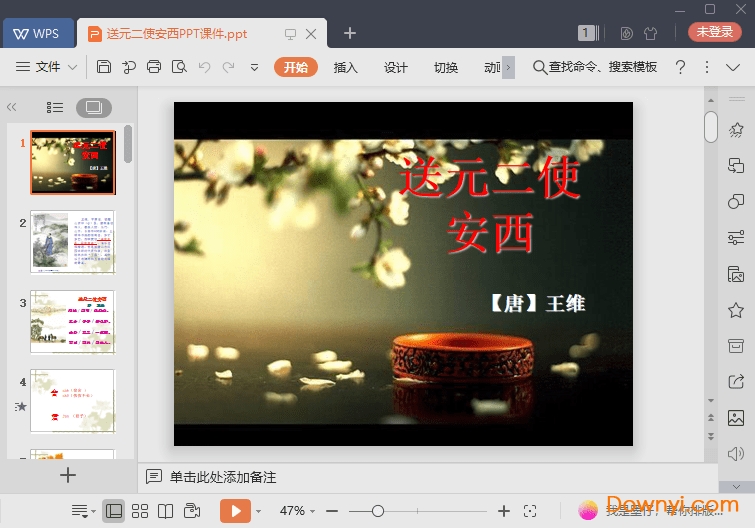755x528 pixels.
Task: Add a new document tab
Action: tap(350, 33)
